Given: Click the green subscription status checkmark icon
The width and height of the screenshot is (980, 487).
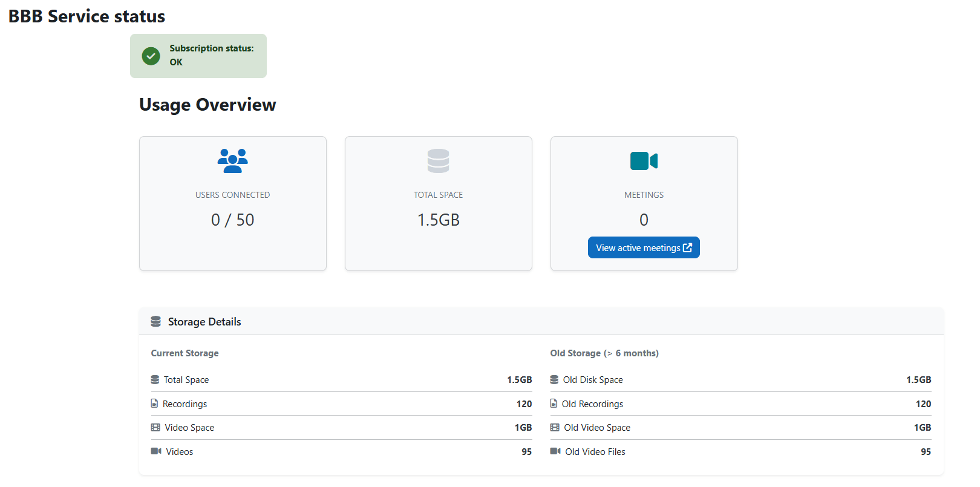Looking at the screenshot, I should 151,56.
